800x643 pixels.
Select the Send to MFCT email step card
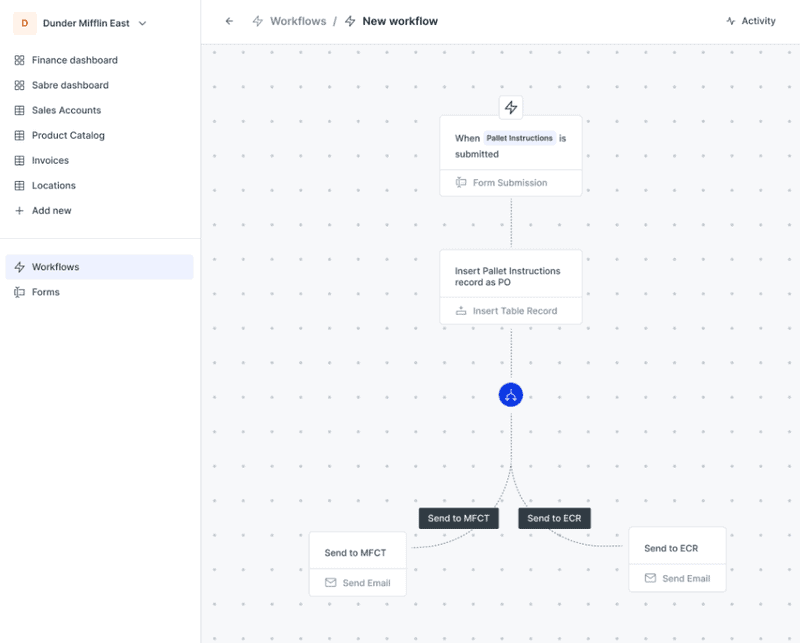coord(358,564)
